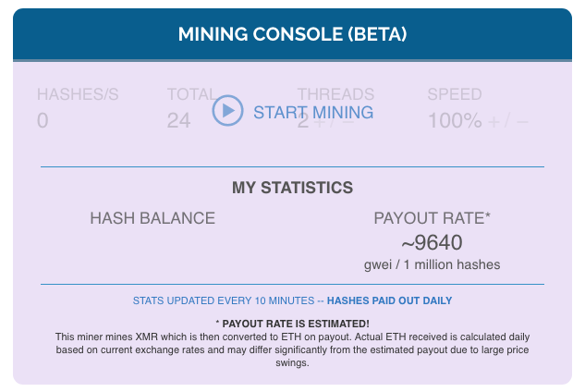This screenshot has width=585, height=392.
Task: Click the SPEED label
Action: 454,94
